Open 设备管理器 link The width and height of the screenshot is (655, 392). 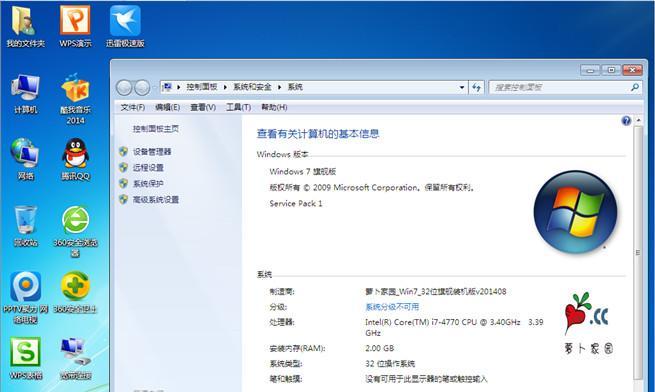click(x=152, y=151)
